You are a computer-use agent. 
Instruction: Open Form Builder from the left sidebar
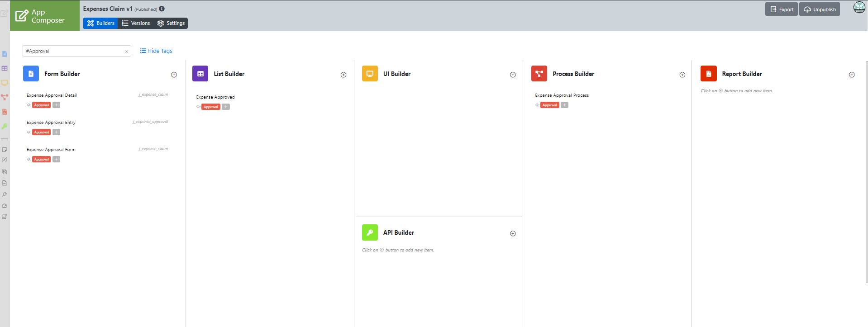(5, 54)
